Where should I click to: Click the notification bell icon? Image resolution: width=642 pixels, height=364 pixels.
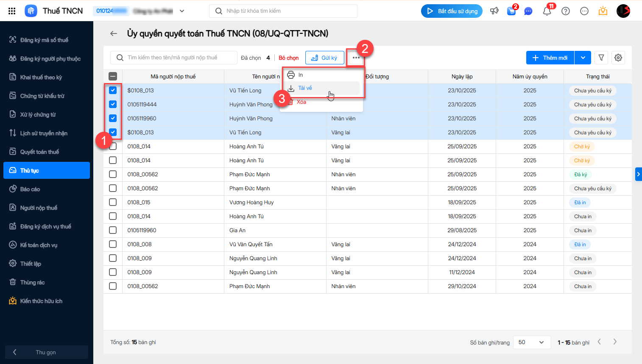coord(547,11)
